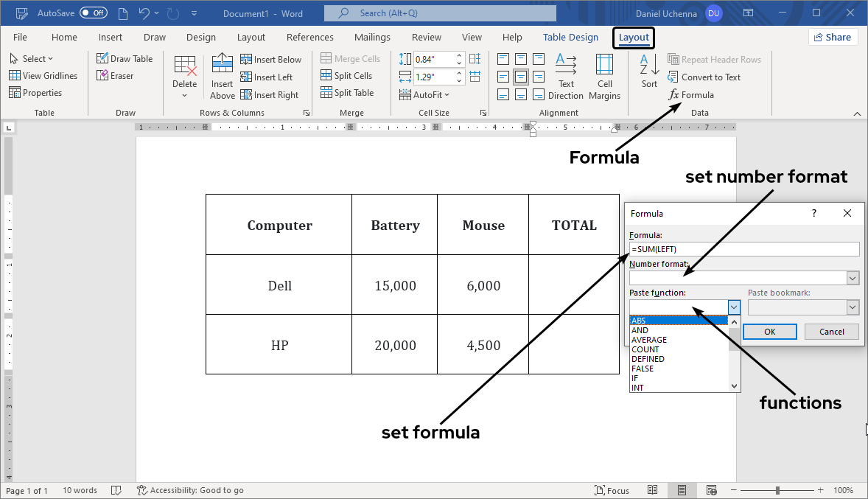Click Distribute Rows in the Cell Size group
Screen dimensions: 868x499
coord(474,59)
